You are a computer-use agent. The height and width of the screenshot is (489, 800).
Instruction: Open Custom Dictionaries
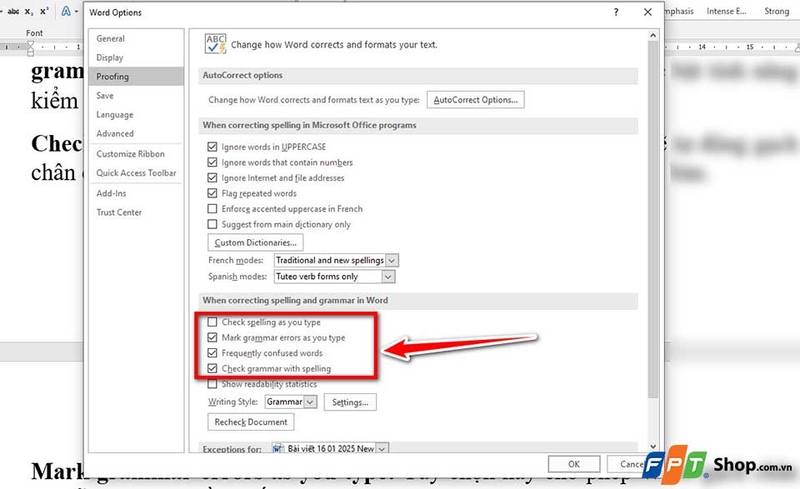point(256,242)
